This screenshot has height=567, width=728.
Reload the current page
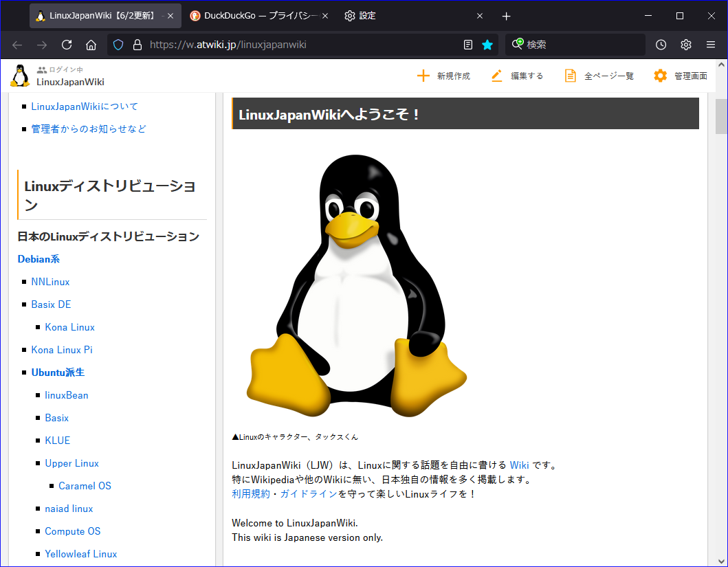[x=67, y=45]
